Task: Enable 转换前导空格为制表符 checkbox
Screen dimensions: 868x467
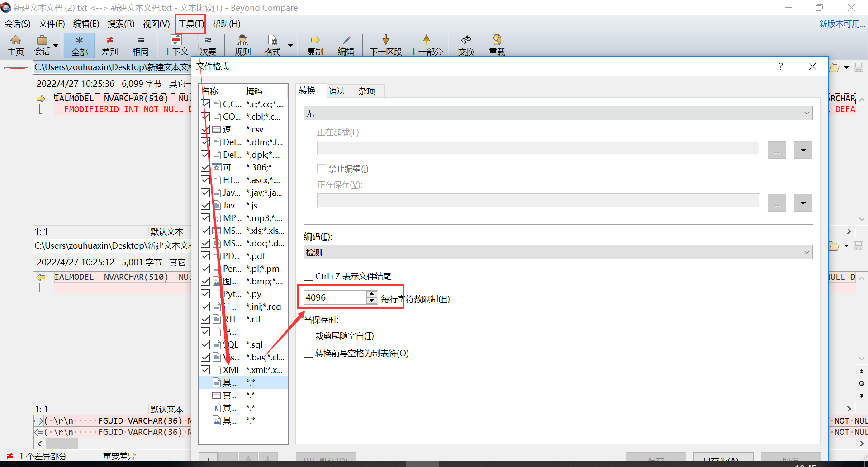Action: [x=308, y=353]
